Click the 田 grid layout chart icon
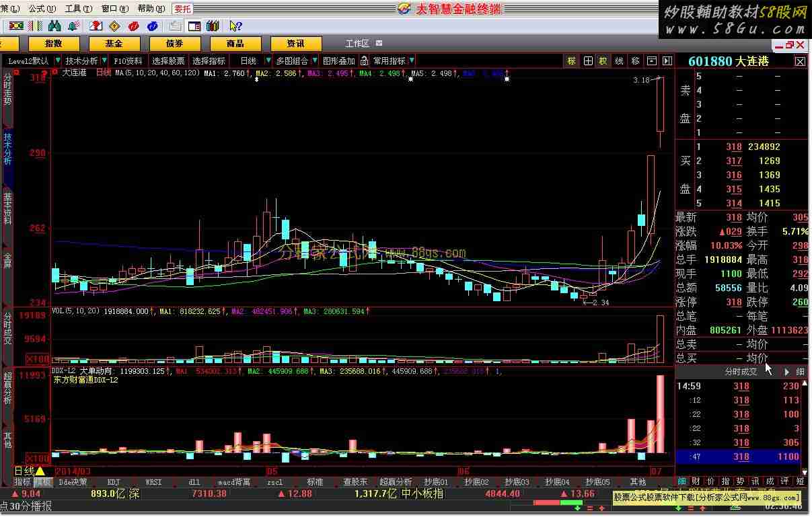812x517 pixels. coord(588,61)
